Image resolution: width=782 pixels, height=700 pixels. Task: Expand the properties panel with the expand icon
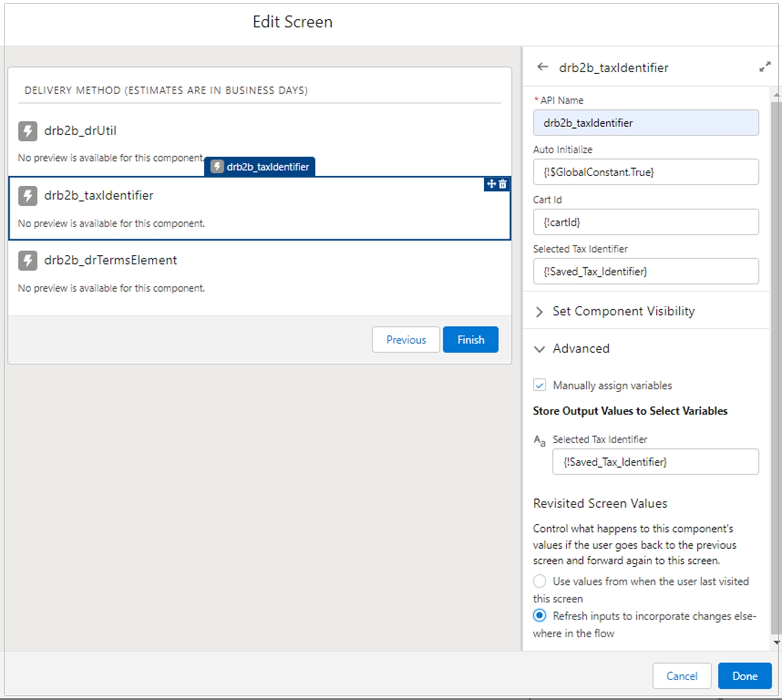(765, 67)
